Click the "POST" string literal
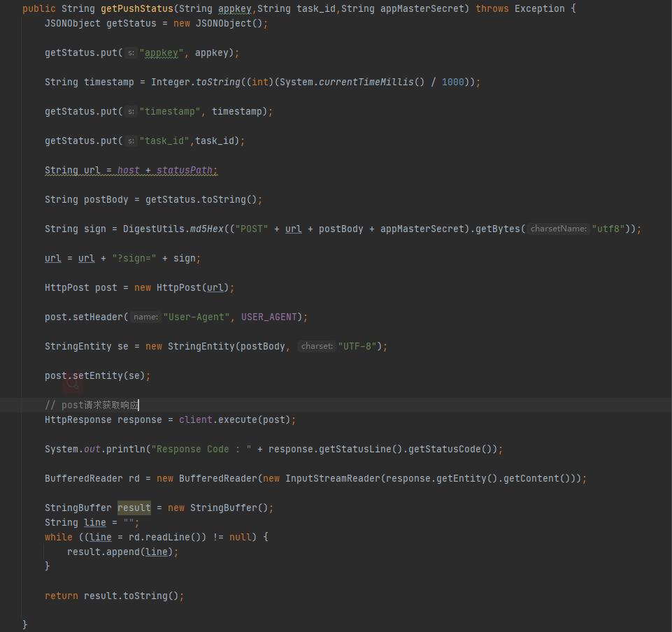The height and width of the screenshot is (632, 672). click(x=252, y=229)
